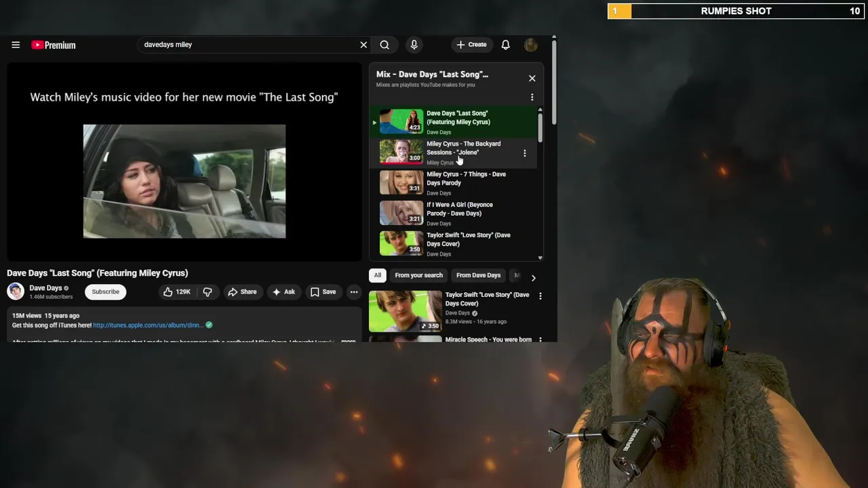Screen dimensions: 868x488
Task: Click the video title under player
Action: (98, 273)
